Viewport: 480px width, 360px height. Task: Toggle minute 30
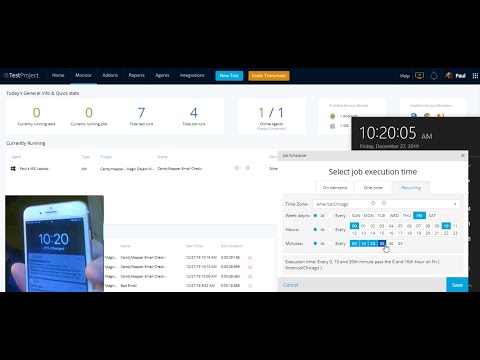[x=382, y=243]
